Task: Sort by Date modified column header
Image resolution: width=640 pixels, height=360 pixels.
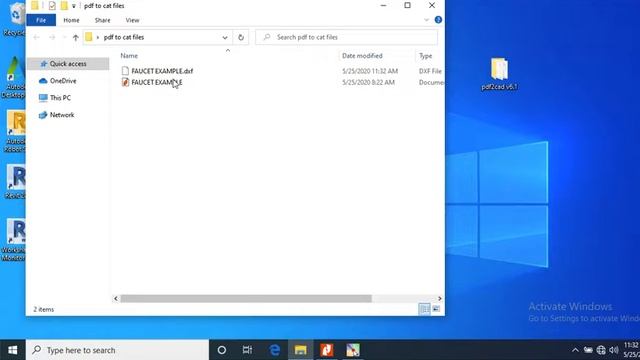Action: point(362,56)
